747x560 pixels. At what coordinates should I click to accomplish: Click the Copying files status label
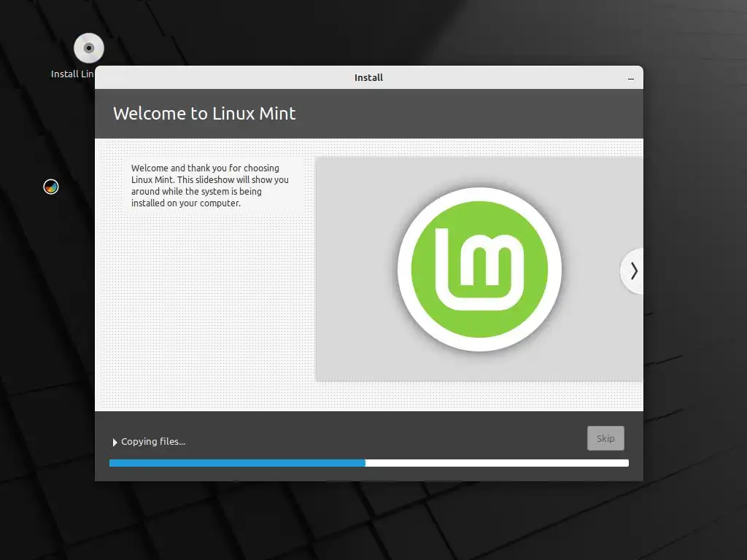point(153,442)
